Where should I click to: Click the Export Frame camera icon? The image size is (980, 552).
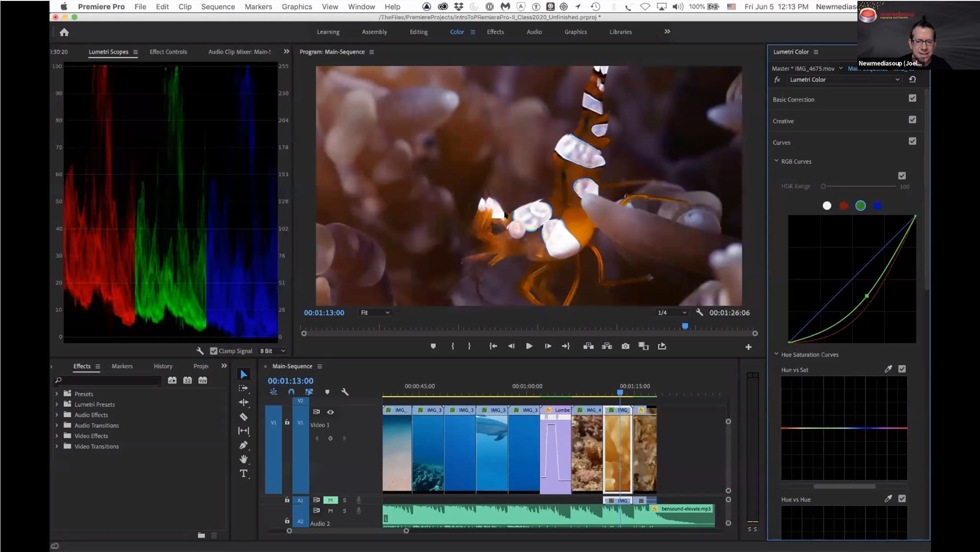625,346
